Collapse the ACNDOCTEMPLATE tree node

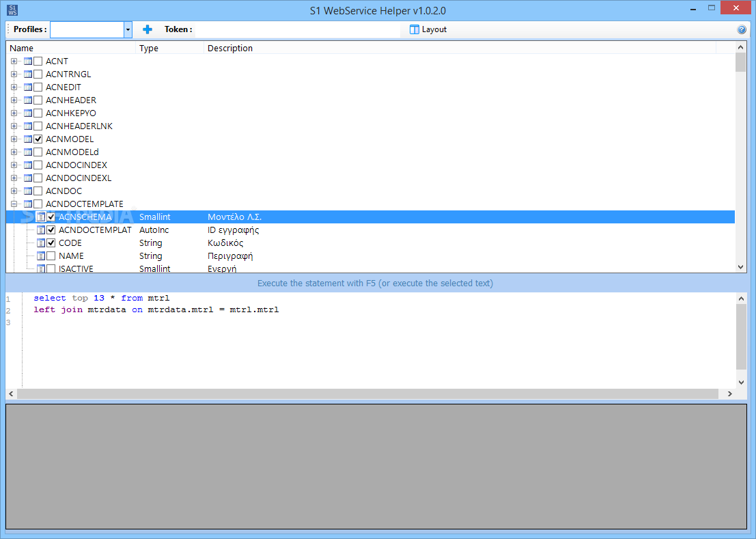[14, 204]
